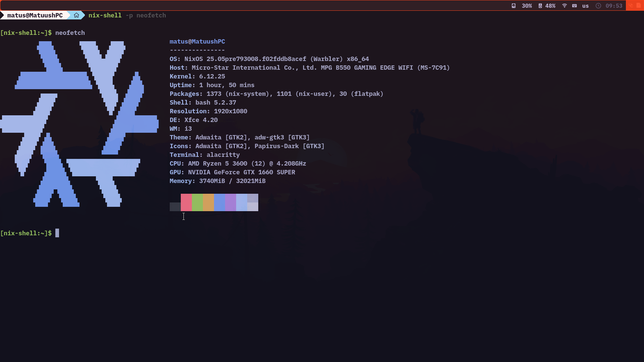The image size is (644, 362).
Task: Click the rightmost orange tray icon
Action: pyautogui.click(x=639, y=6)
